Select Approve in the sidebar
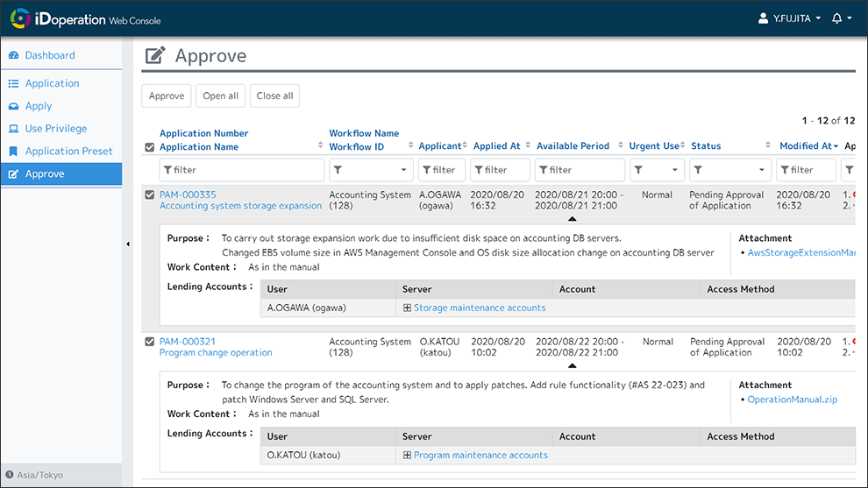Image resolution: width=868 pixels, height=488 pixels. [61, 173]
